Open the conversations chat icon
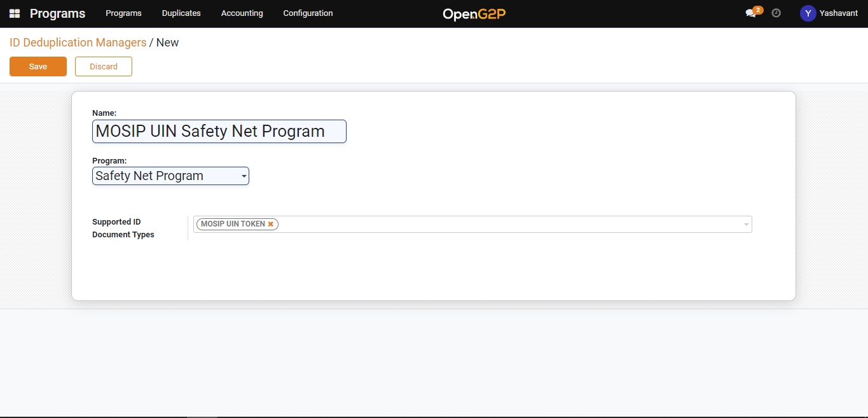 tap(750, 14)
